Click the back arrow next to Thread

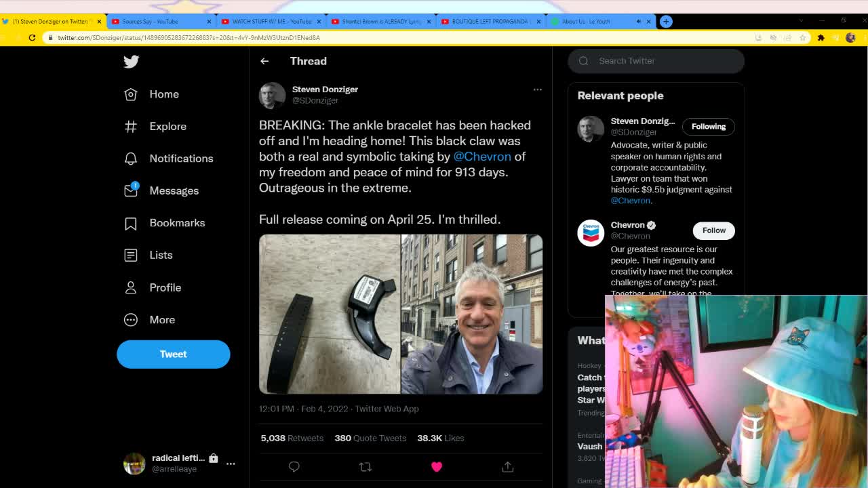click(264, 61)
